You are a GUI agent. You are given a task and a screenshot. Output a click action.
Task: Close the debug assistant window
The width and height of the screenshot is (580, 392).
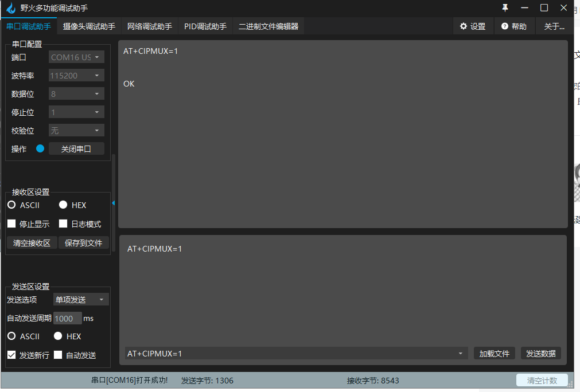click(x=564, y=8)
